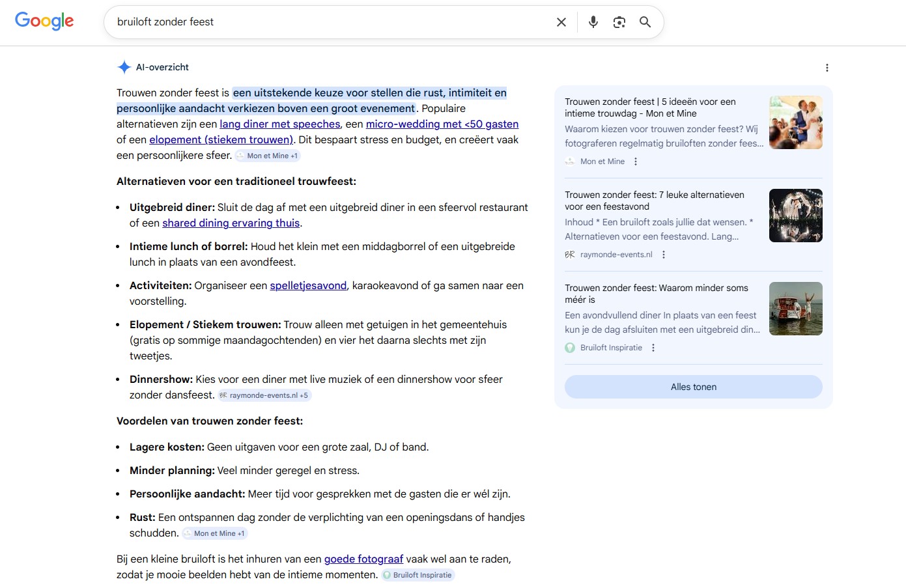Open the 'elopement (stiekem trouwen)' link
The width and height of the screenshot is (906, 588).
pyautogui.click(x=221, y=139)
